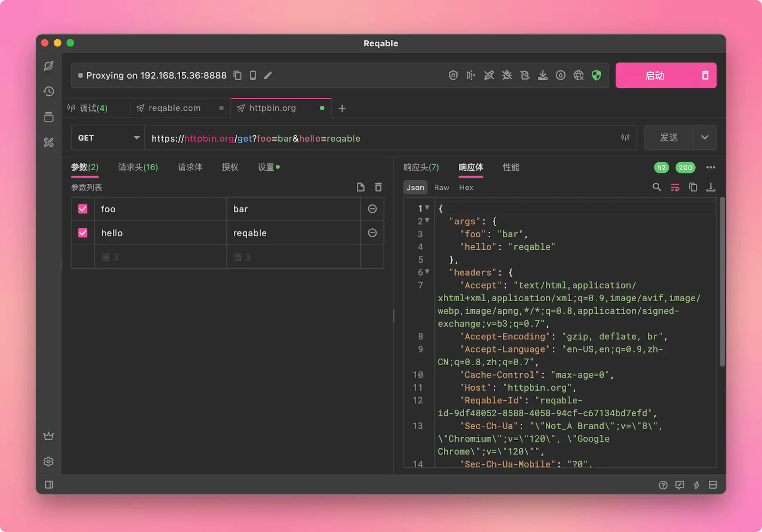The width and height of the screenshot is (762, 532).
Task: Open the response more options menu
Action: click(x=711, y=167)
